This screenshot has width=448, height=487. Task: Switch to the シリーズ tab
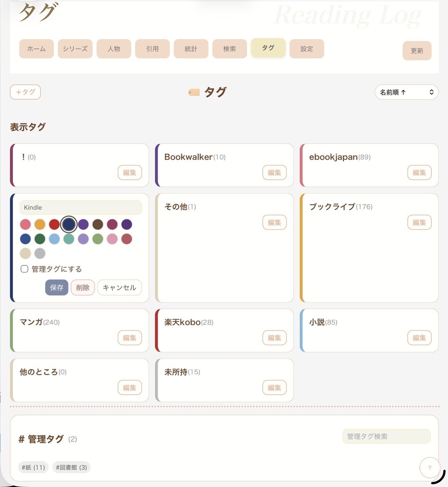75,49
